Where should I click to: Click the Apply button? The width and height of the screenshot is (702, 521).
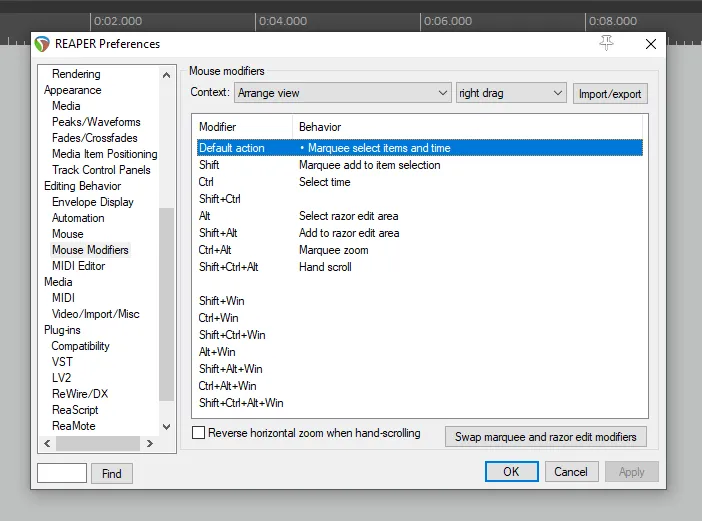click(x=631, y=471)
